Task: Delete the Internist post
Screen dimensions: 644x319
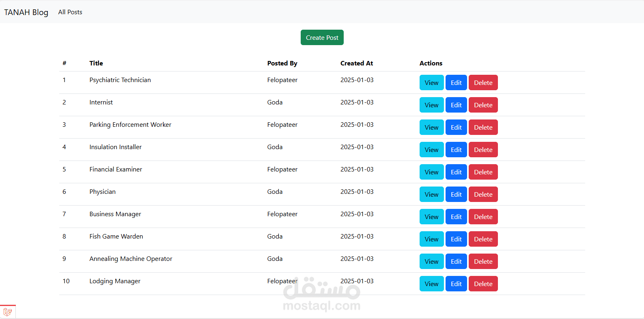Action: [483, 105]
